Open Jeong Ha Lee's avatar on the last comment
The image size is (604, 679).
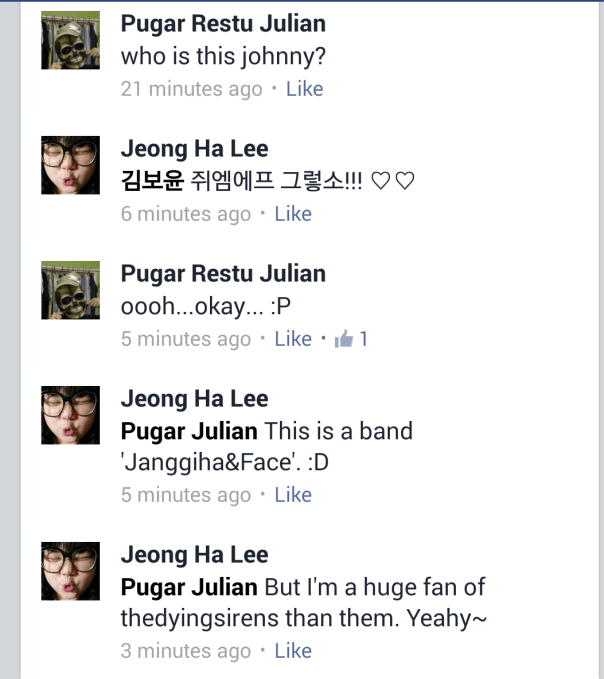pyautogui.click(x=70, y=571)
